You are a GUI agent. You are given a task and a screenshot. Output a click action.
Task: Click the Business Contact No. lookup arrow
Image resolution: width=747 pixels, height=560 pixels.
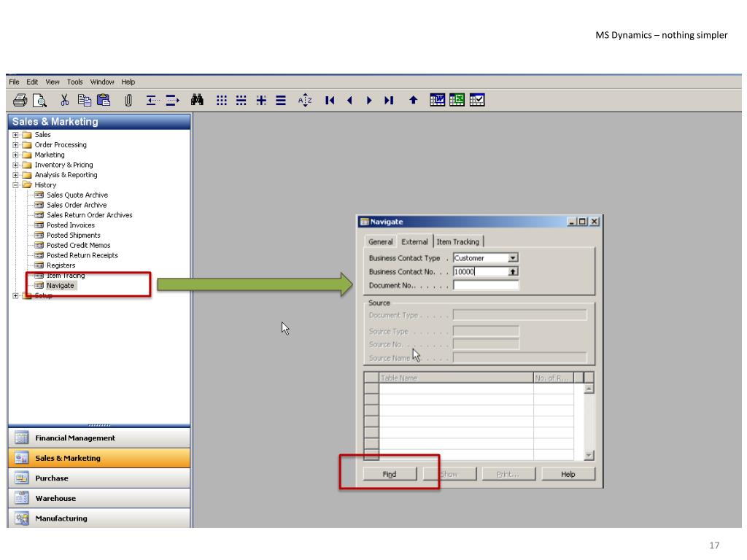[513, 271]
